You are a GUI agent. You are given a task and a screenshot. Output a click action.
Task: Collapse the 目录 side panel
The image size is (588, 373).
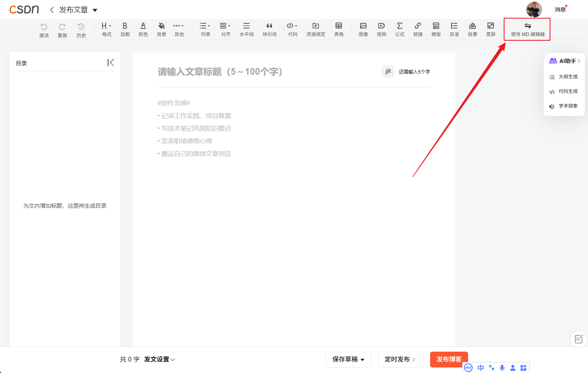tap(111, 62)
